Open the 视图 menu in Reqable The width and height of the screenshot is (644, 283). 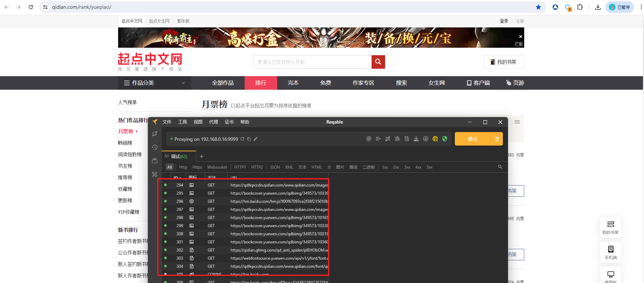(x=198, y=122)
